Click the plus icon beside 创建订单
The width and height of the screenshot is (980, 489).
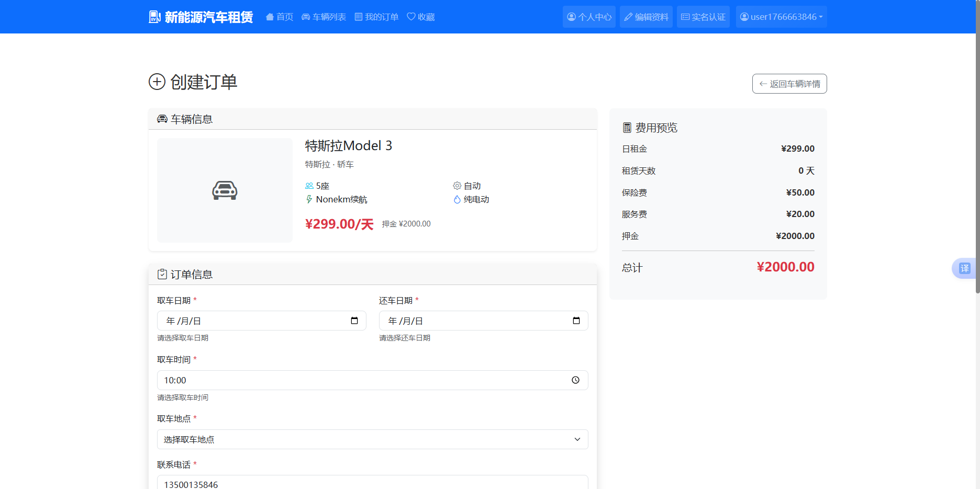coord(157,82)
